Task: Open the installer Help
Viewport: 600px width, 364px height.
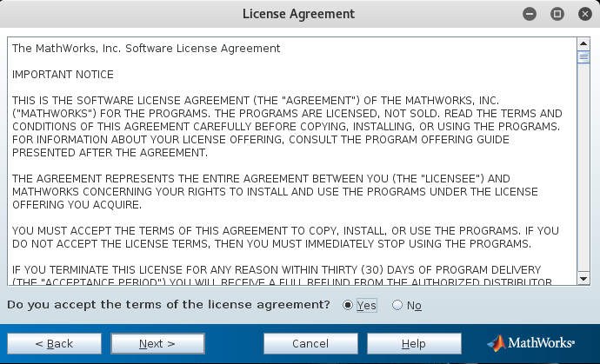Action: pyautogui.click(x=414, y=344)
